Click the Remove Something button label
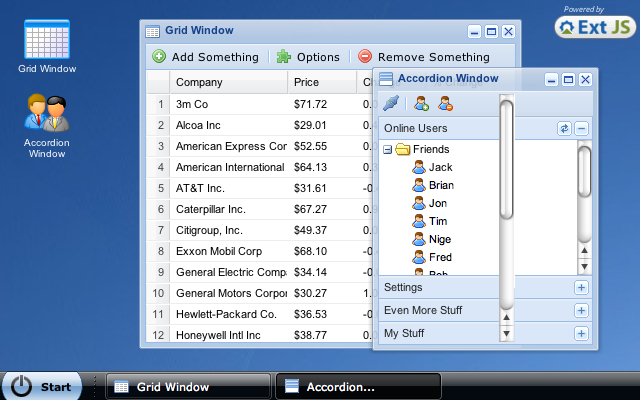 click(x=433, y=57)
